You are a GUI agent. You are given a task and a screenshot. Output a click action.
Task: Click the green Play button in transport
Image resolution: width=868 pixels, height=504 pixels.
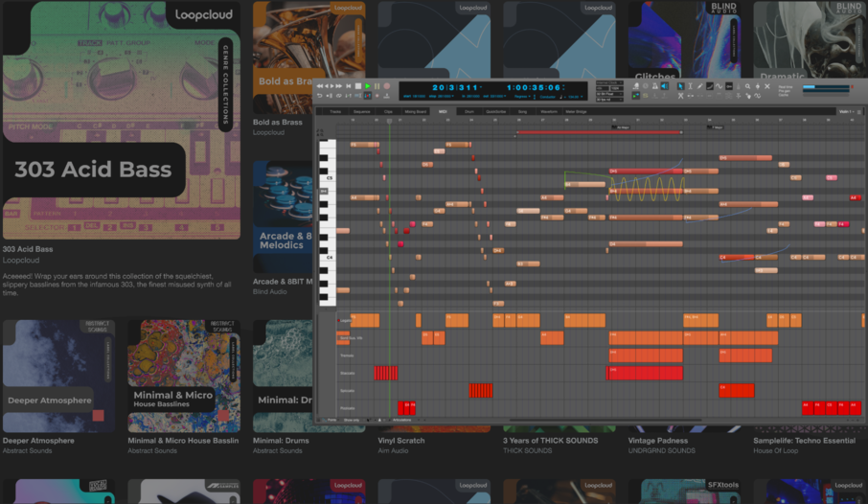coord(368,86)
